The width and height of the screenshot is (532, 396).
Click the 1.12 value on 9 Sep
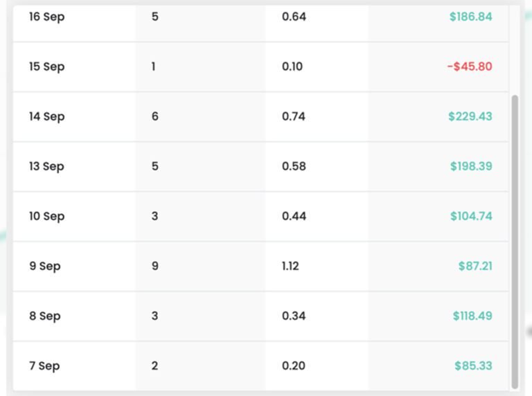290,266
